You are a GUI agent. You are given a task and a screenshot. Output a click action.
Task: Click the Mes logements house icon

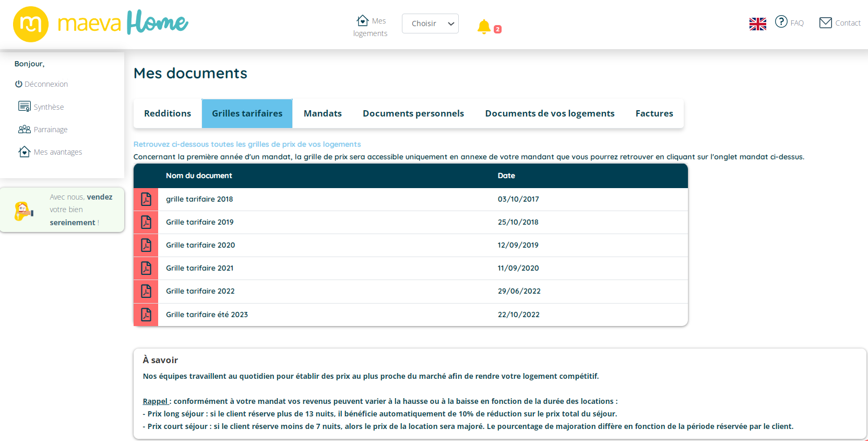pyautogui.click(x=363, y=20)
